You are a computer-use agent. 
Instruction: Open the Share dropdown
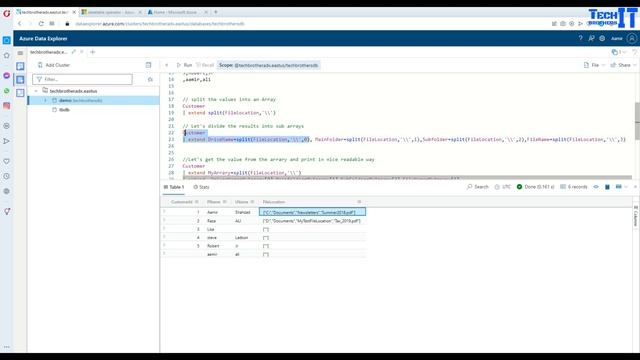[623, 65]
